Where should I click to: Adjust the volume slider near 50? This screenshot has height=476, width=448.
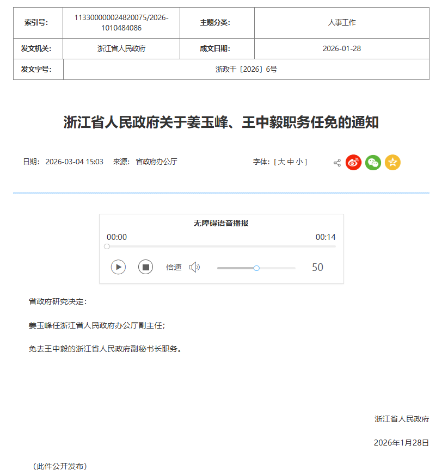(256, 268)
